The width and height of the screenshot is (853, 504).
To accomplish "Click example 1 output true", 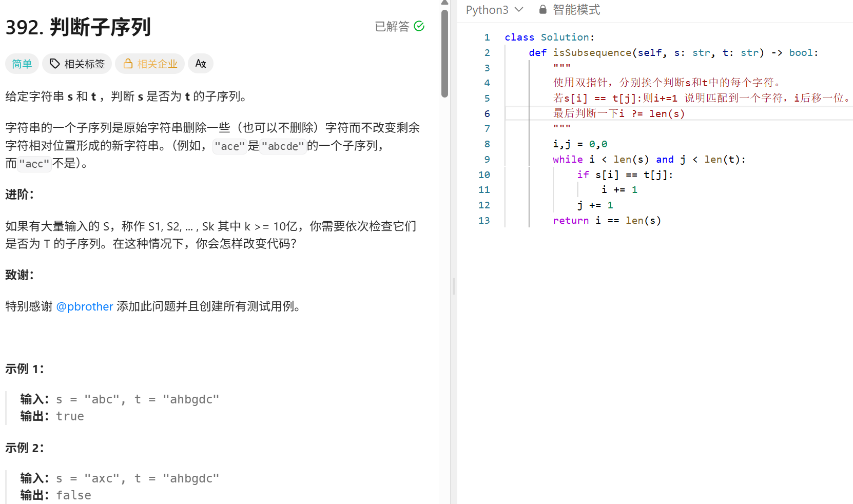I will [x=70, y=417].
